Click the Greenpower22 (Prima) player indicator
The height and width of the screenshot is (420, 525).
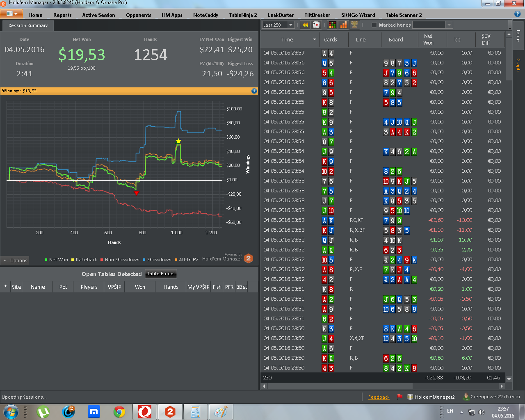491,397
